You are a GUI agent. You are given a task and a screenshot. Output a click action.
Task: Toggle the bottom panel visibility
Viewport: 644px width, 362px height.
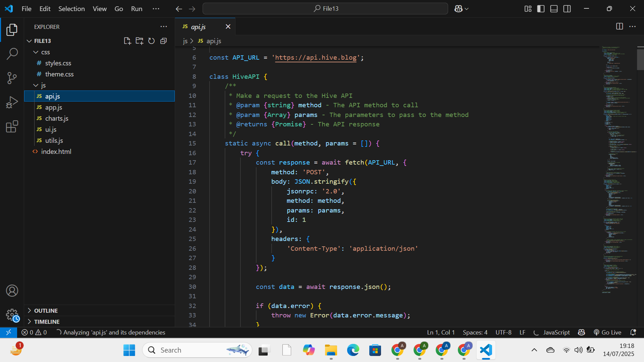(554, 9)
